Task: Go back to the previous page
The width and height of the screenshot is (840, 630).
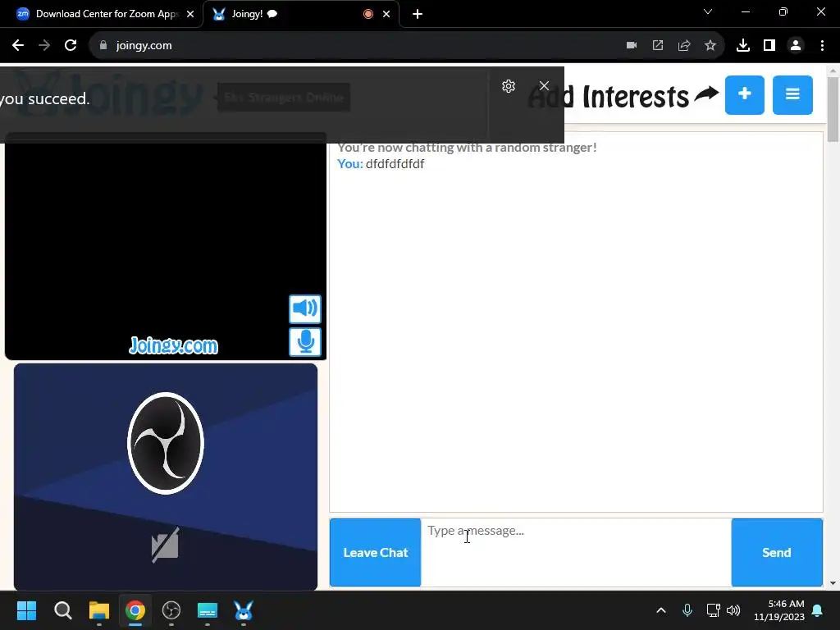Action: [18, 46]
